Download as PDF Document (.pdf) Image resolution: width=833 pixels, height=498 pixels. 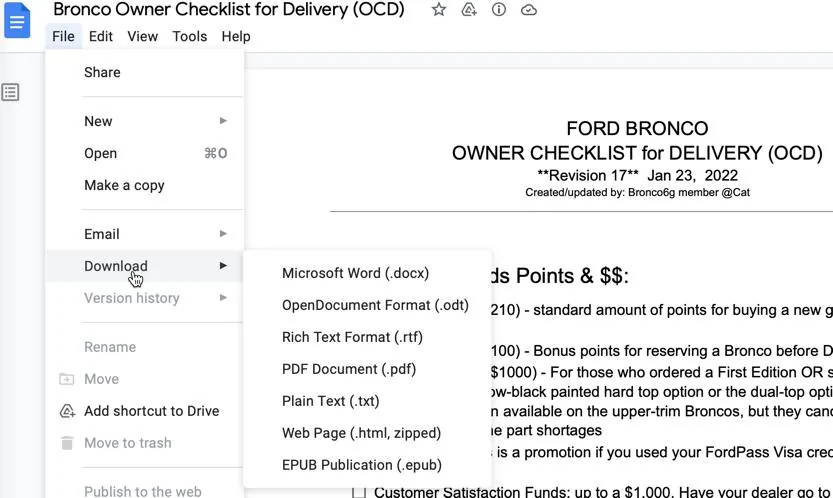click(367, 369)
